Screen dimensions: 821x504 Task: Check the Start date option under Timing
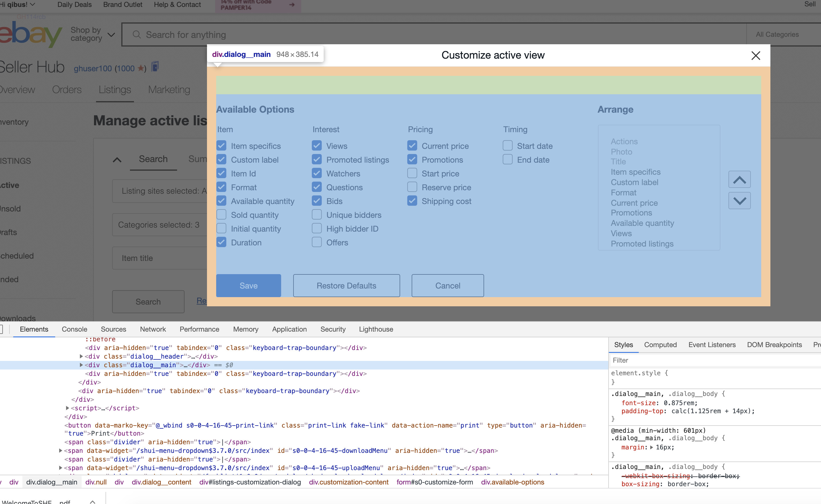pyautogui.click(x=507, y=145)
